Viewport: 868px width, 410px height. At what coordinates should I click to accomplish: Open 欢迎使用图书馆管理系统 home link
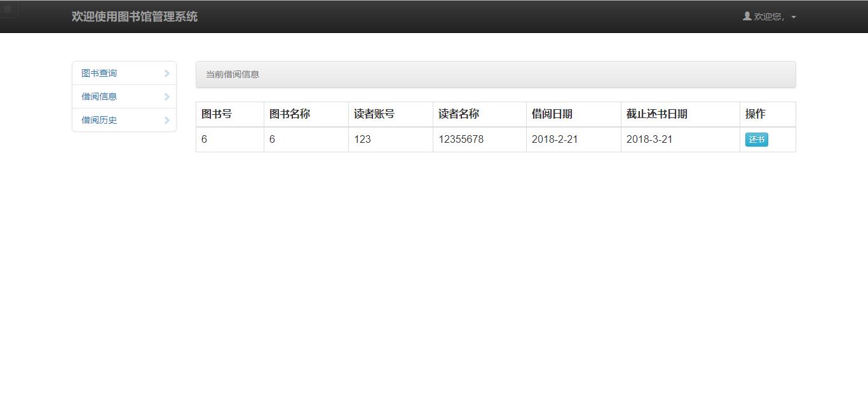coord(135,17)
